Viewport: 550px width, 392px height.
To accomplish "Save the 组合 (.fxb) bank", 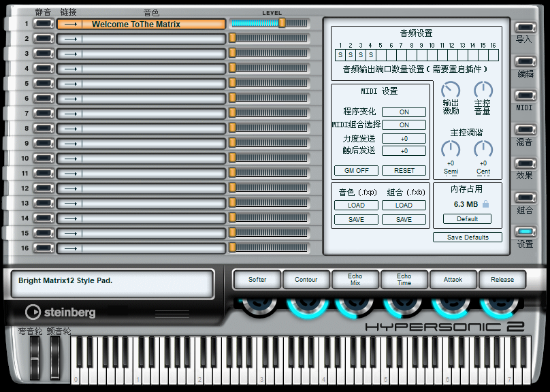I will (404, 220).
